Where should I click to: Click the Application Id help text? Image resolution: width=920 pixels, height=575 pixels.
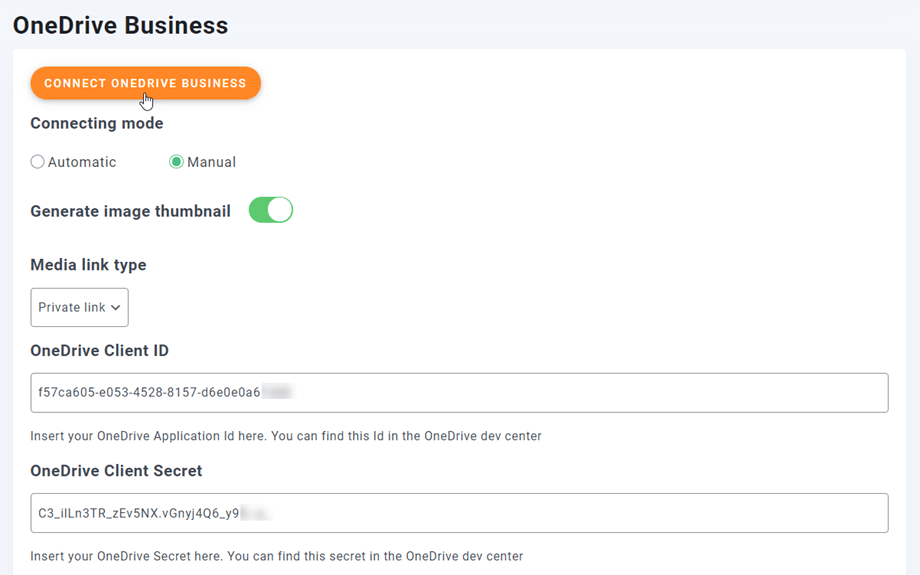[x=286, y=436]
